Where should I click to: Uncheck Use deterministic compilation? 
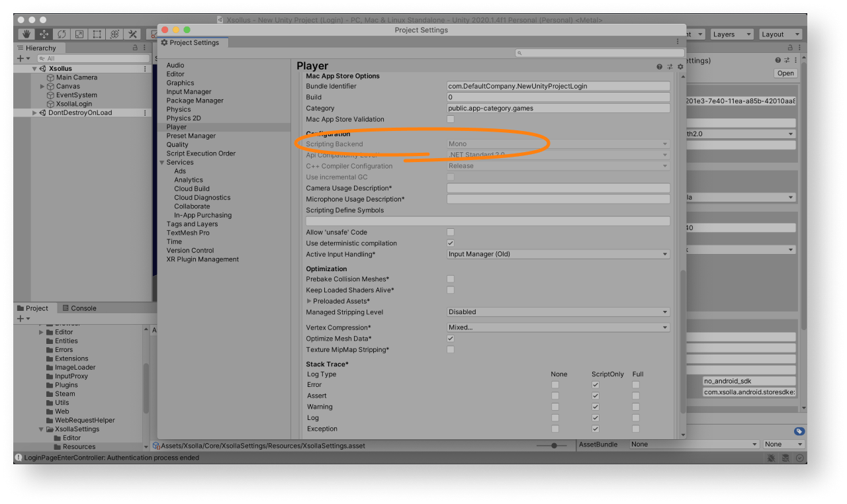451,243
